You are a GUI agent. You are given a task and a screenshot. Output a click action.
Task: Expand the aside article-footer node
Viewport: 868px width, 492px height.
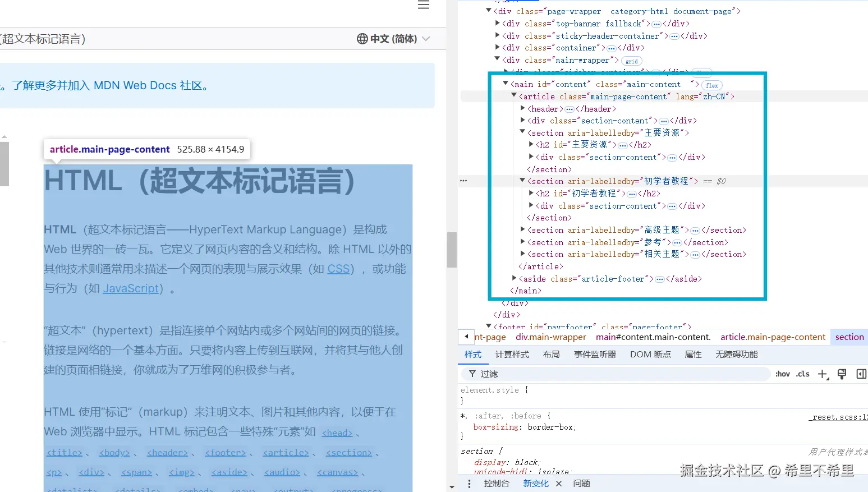pos(515,278)
